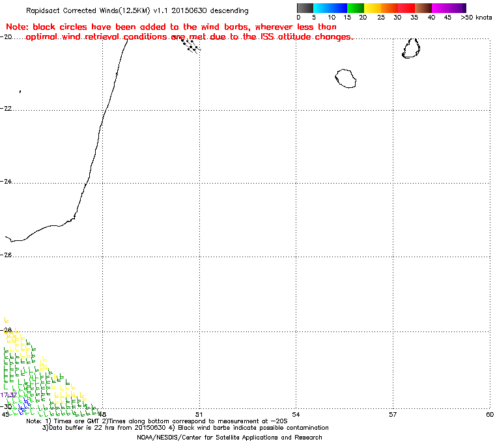Viewport: 495px width, 448px height.
Task: Click the '-20' latitude axis label
Action: click(6, 36)
